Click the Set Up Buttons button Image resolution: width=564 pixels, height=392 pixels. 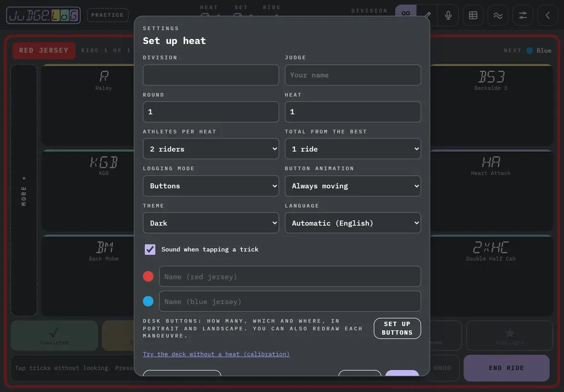coord(397,328)
